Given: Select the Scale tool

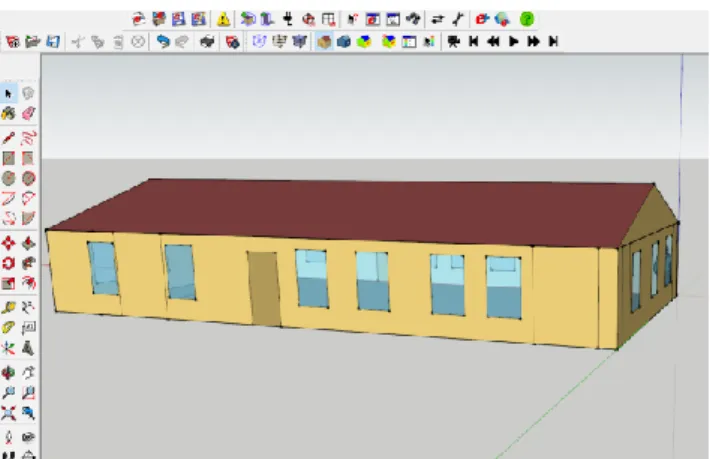Looking at the screenshot, I should click(x=8, y=283).
